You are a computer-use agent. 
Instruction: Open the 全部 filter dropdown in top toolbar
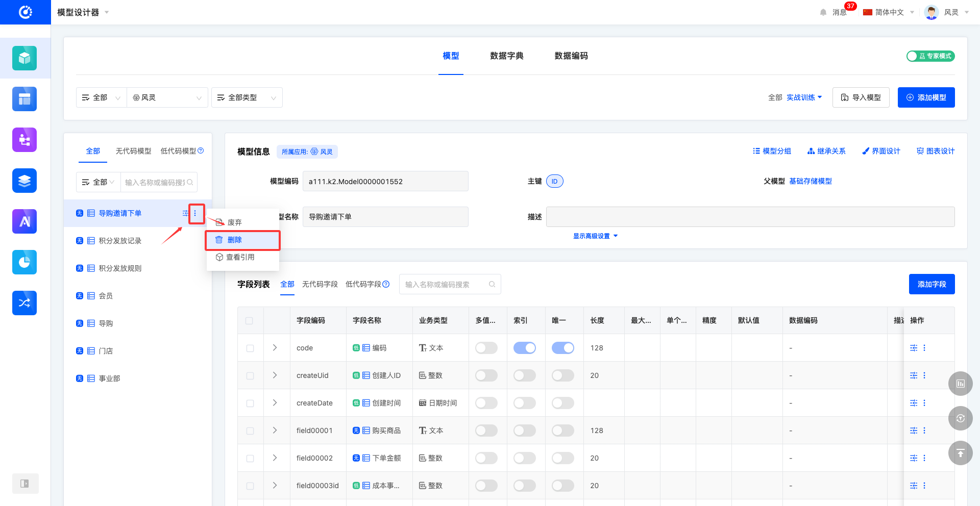click(x=102, y=97)
